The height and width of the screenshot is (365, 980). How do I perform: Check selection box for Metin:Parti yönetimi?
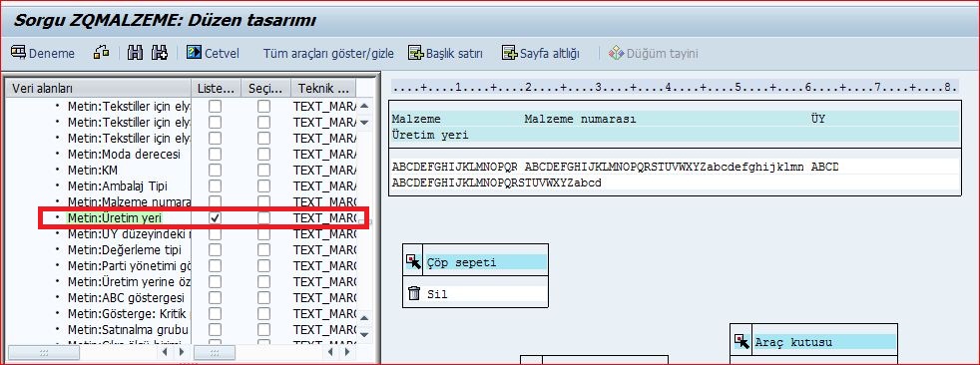click(264, 265)
